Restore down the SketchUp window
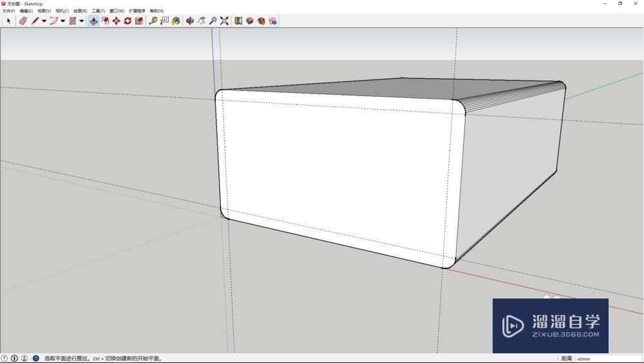This screenshot has height=363, width=644. click(620, 3)
